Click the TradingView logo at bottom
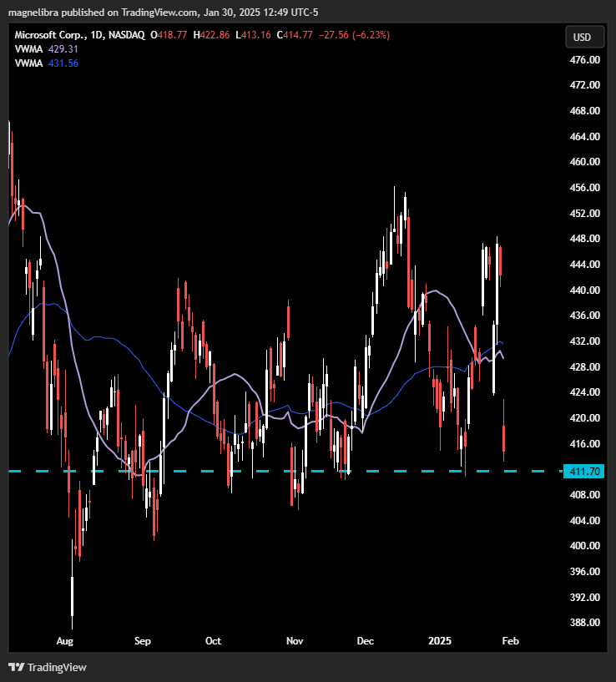Screen dimensions: 616x682 48,667
